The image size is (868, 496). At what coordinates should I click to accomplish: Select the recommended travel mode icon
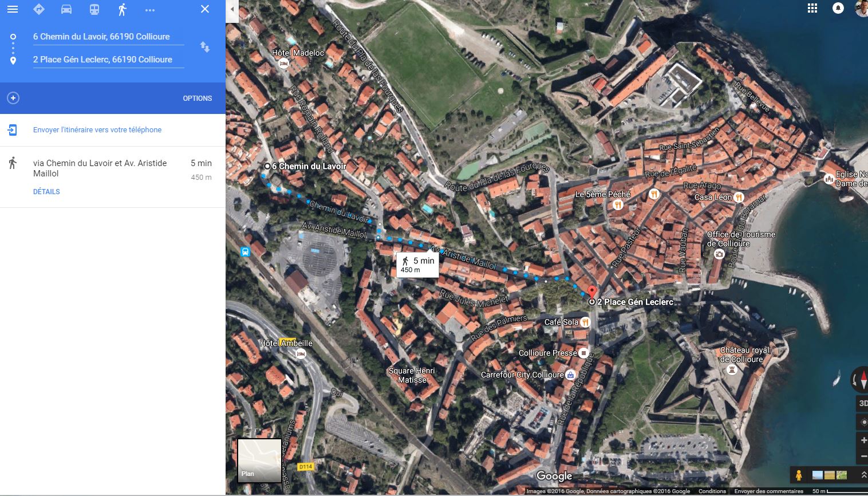(38, 9)
